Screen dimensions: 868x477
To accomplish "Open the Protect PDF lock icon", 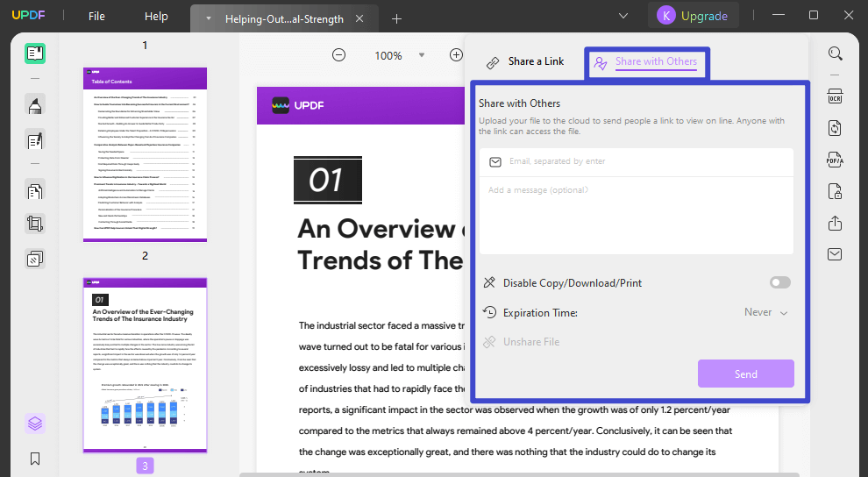I will click(835, 191).
